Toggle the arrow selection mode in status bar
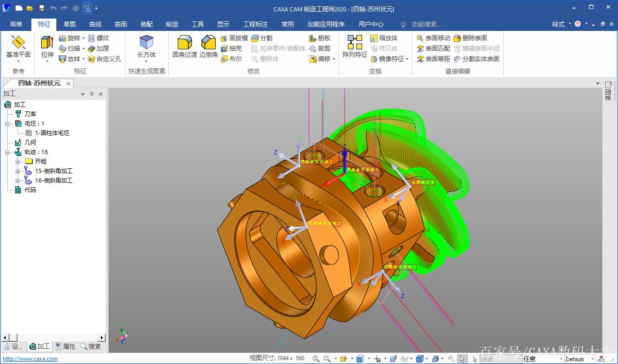 [462, 359]
